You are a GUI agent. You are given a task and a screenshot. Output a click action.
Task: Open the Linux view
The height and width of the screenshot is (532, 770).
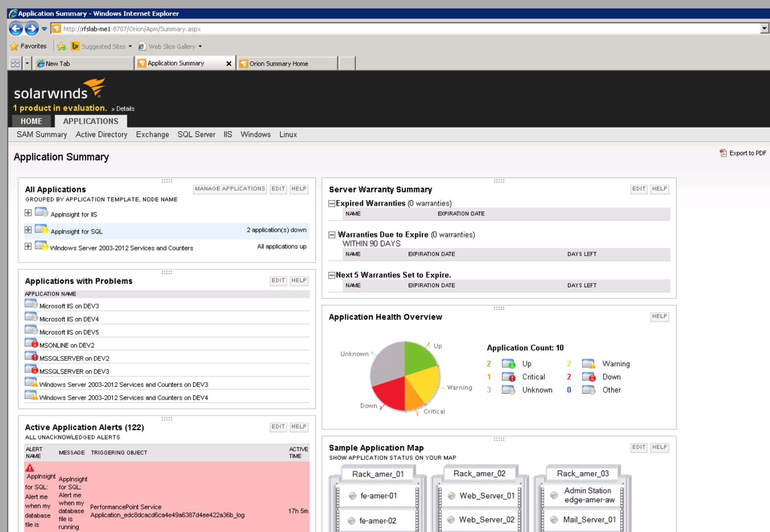(288, 134)
